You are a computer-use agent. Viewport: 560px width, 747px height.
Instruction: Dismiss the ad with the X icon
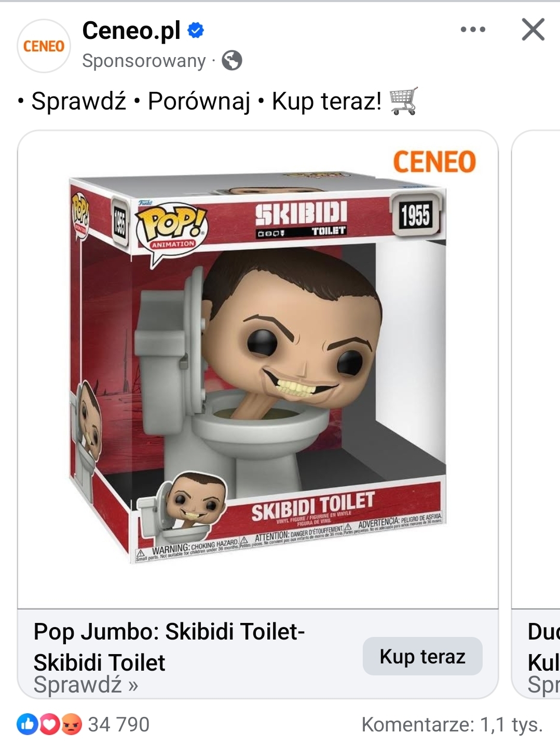(533, 30)
